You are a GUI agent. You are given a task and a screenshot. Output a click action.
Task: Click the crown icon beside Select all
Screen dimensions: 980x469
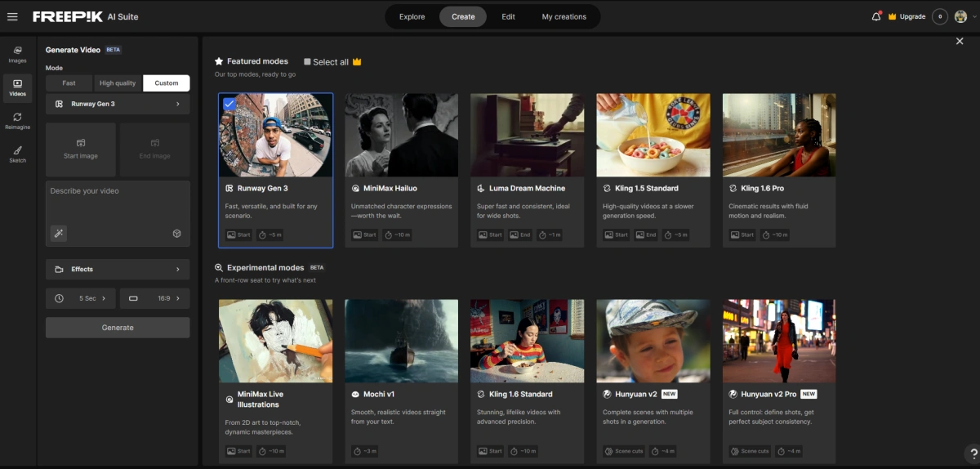point(357,62)
